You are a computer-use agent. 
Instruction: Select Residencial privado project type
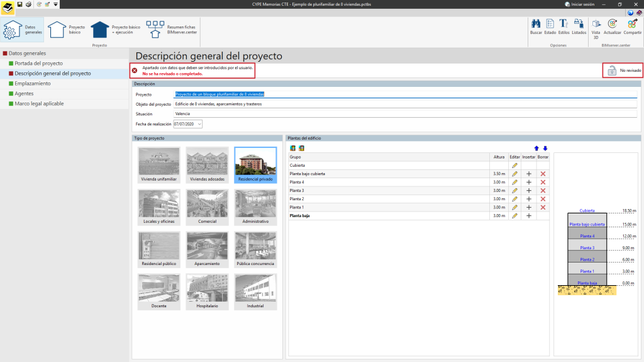255,165
